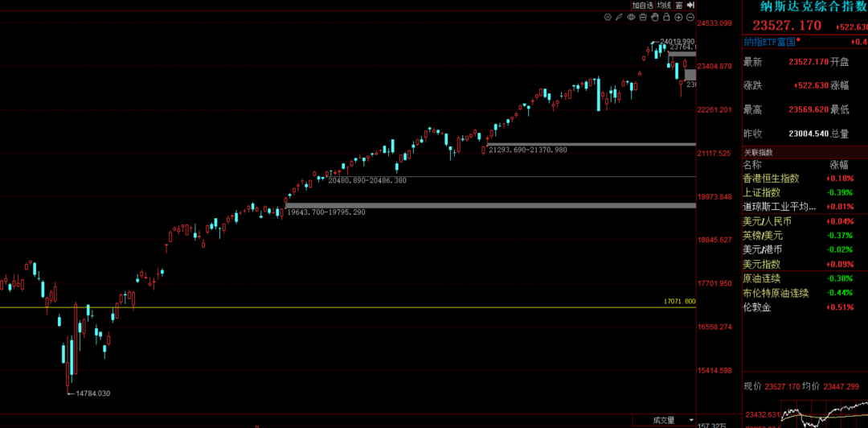Image resolution: width=868 pixels, height=428 pixels.
Task: Toggle 均线 moving average lines
Action: (664, 6)
